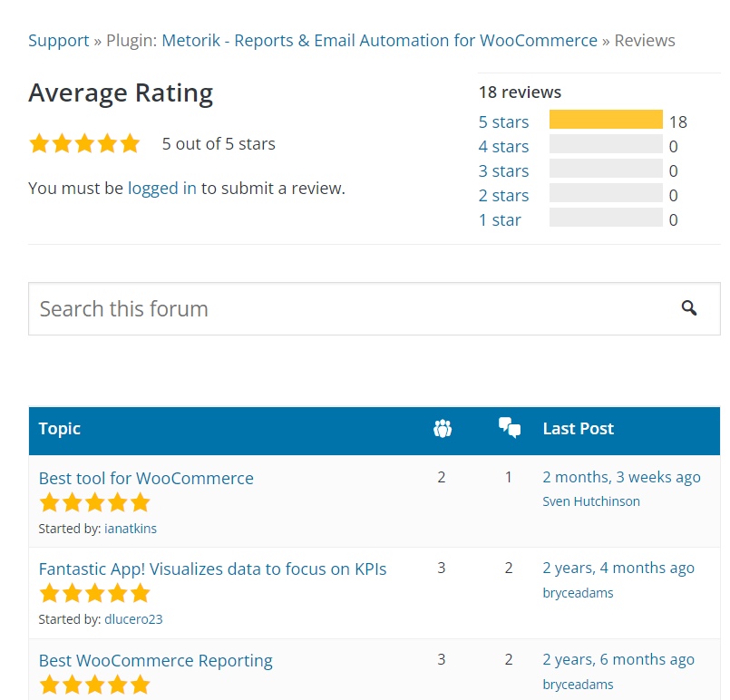The image size is (730, 700).
Task: Open the Support breadcrumb link
Action: 58,41
